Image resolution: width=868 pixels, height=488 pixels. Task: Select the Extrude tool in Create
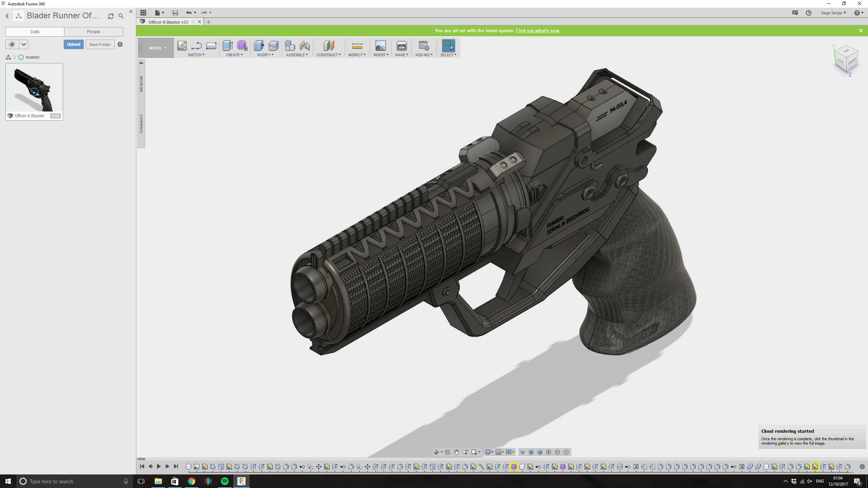click(x=228, y=46)
